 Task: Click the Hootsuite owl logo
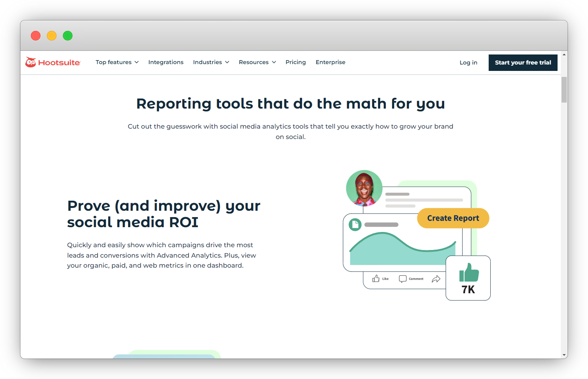pos(30,62)
